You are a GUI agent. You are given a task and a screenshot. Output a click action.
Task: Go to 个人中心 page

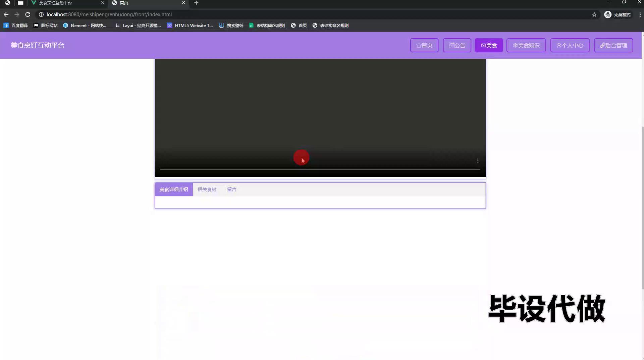coord(570,45)
